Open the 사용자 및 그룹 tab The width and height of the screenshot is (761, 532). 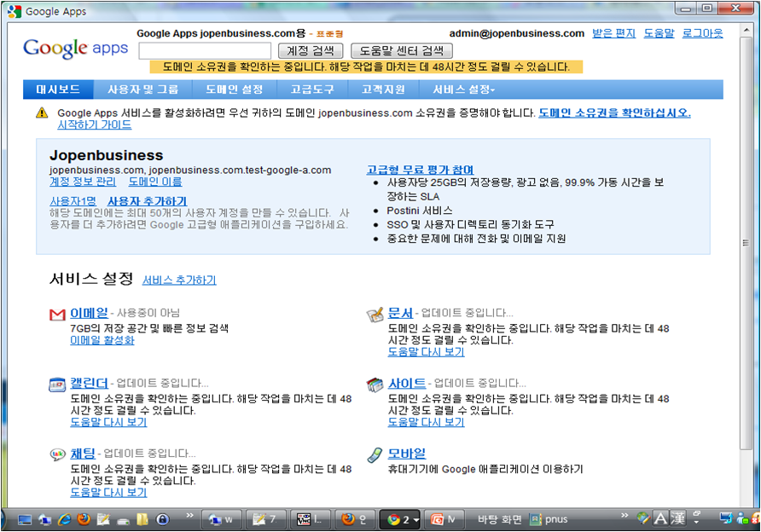click(x=143, y=90)
